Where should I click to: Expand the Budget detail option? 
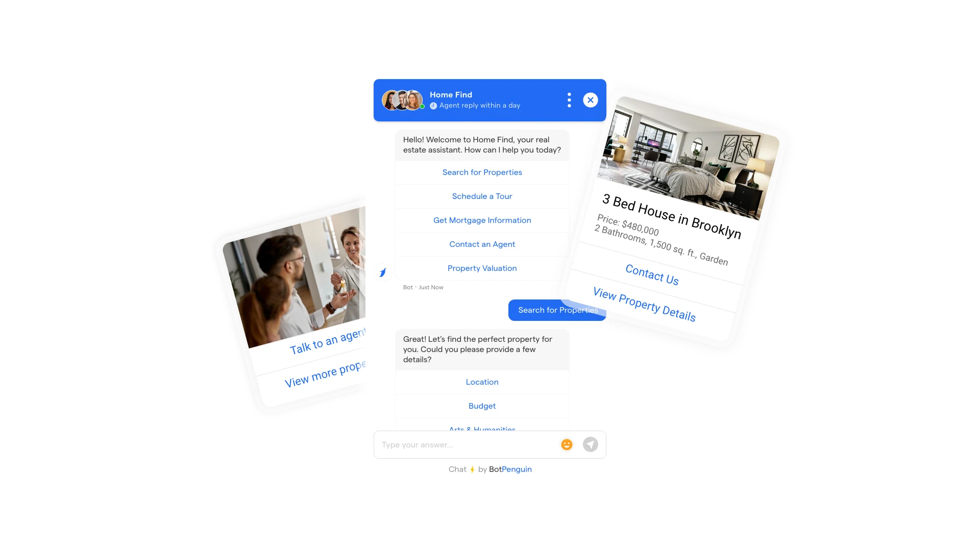tap(482, 406)
